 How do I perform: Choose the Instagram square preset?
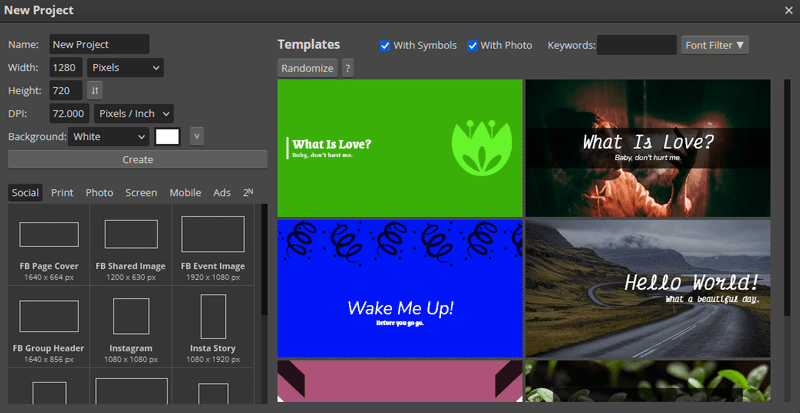[131, 317]
